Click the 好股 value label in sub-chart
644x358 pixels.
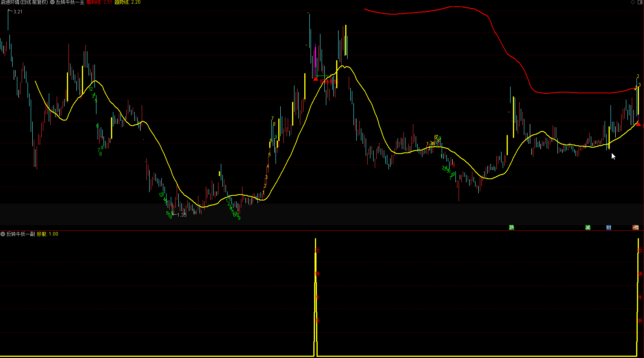pyautogui.click(x=47, y=234)
